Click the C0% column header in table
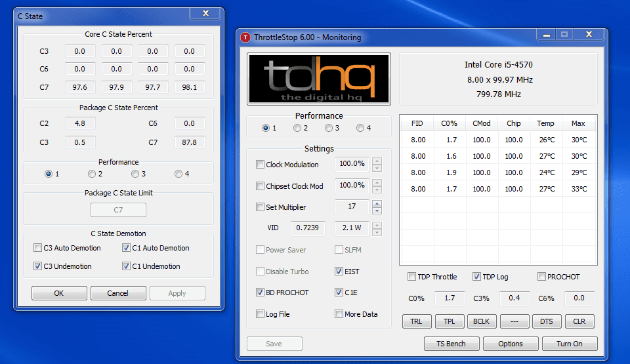This screenshot has width=630, height=364. (450, 123)
